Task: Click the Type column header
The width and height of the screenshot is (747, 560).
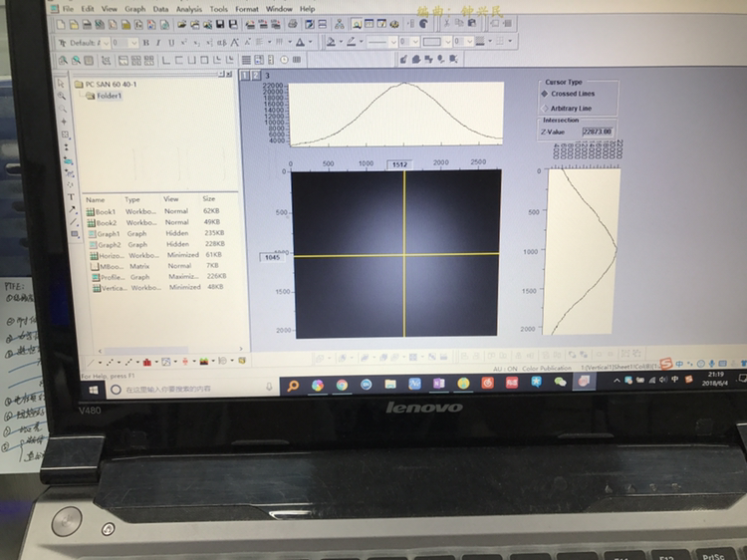Action: [x=132, y=199]
